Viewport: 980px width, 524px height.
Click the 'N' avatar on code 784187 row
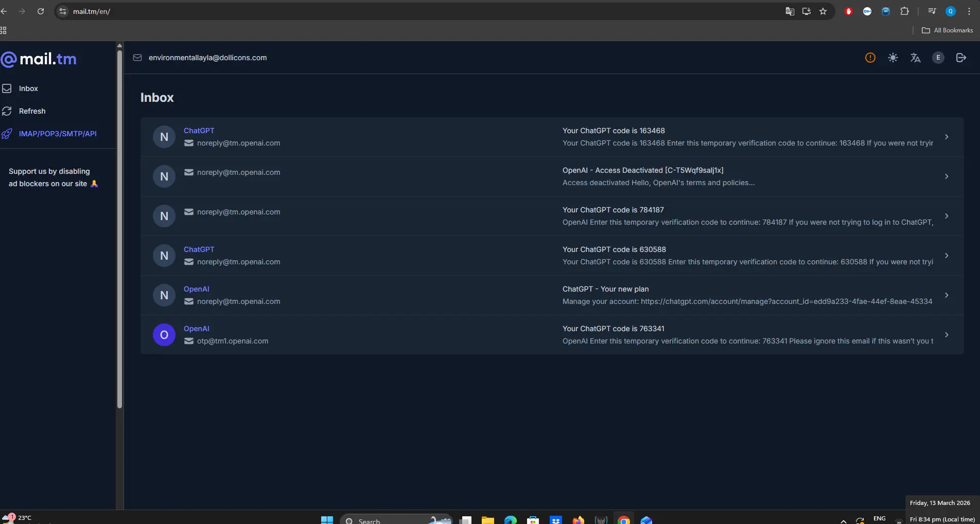(164, 216)
